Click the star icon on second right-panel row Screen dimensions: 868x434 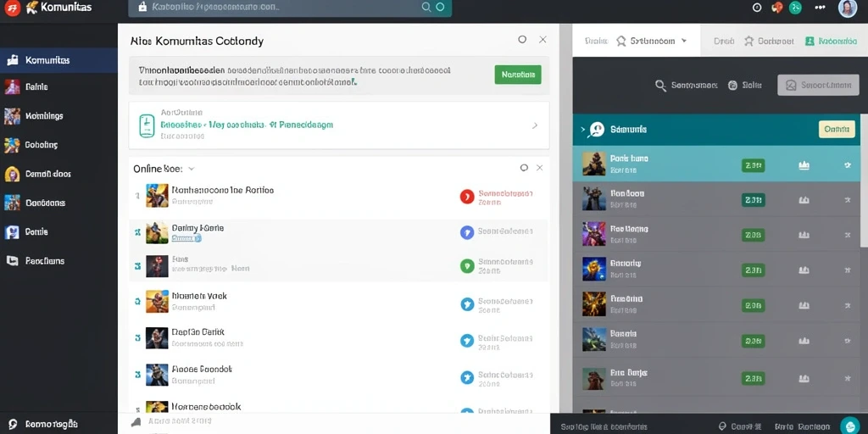(847, 200)
